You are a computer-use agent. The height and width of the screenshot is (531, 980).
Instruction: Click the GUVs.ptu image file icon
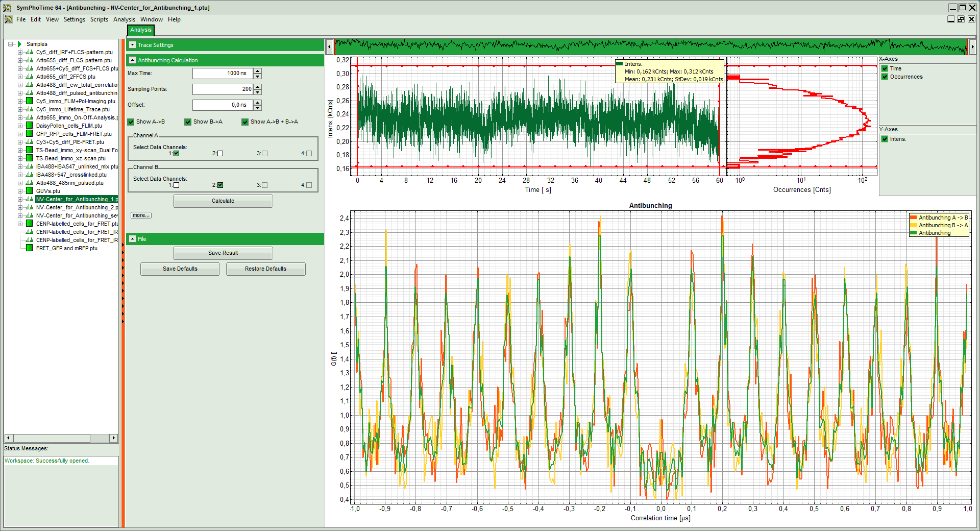pos(29,191)
